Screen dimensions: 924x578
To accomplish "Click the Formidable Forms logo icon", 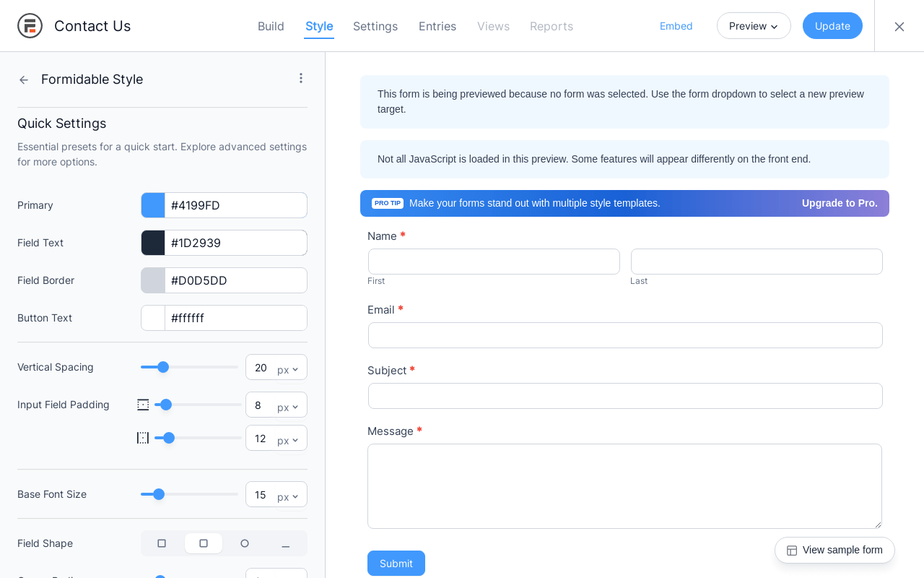I will pos(30,26).
